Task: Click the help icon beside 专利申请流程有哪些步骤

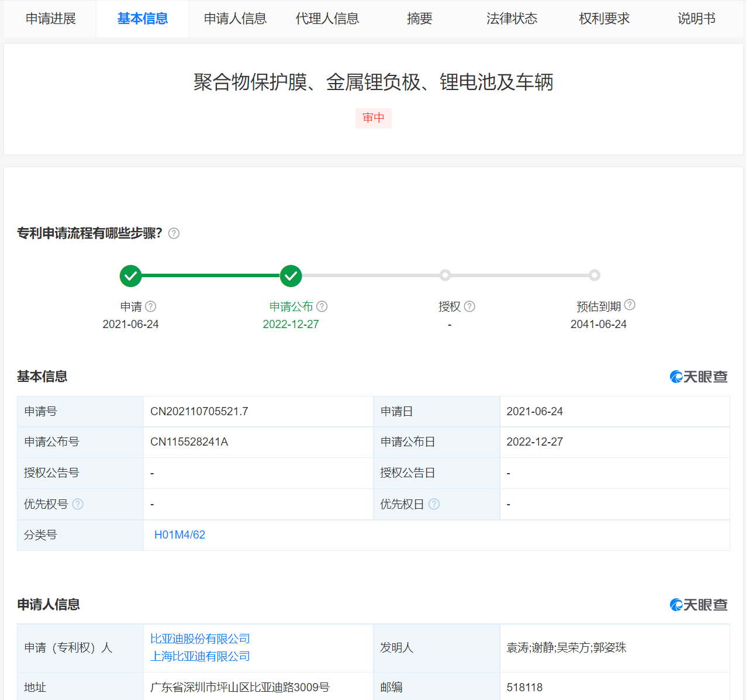Action: (174, 233)
